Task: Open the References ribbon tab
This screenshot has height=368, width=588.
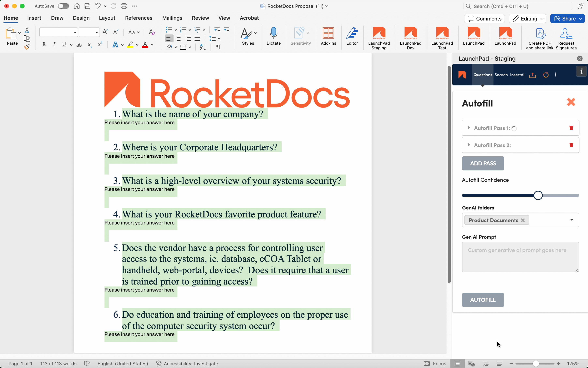Action: [138, 18]
